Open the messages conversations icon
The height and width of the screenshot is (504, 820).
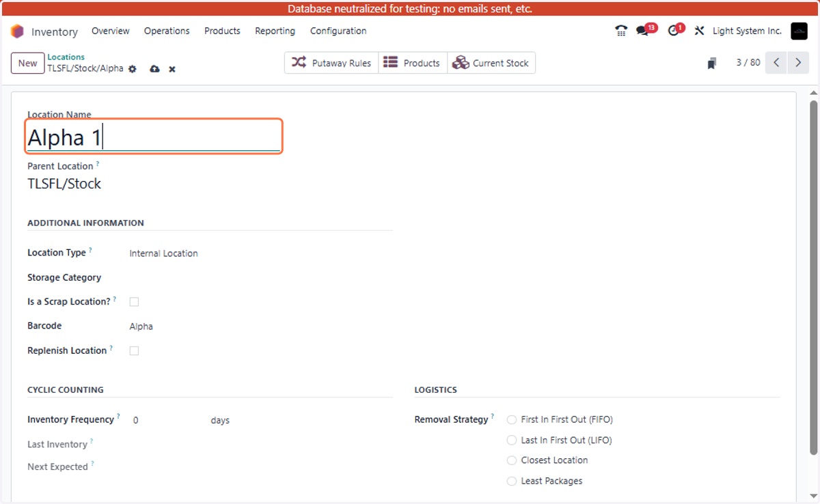(x=642, y=31)
